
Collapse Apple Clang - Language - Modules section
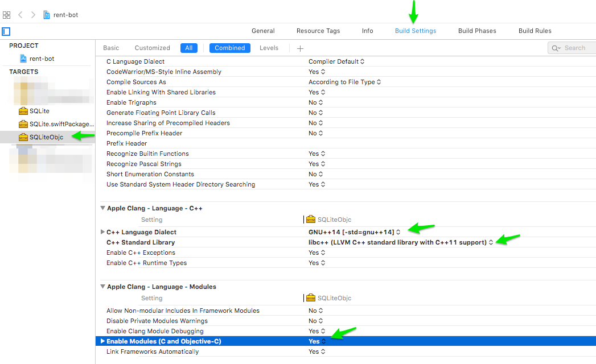point(102,287)
